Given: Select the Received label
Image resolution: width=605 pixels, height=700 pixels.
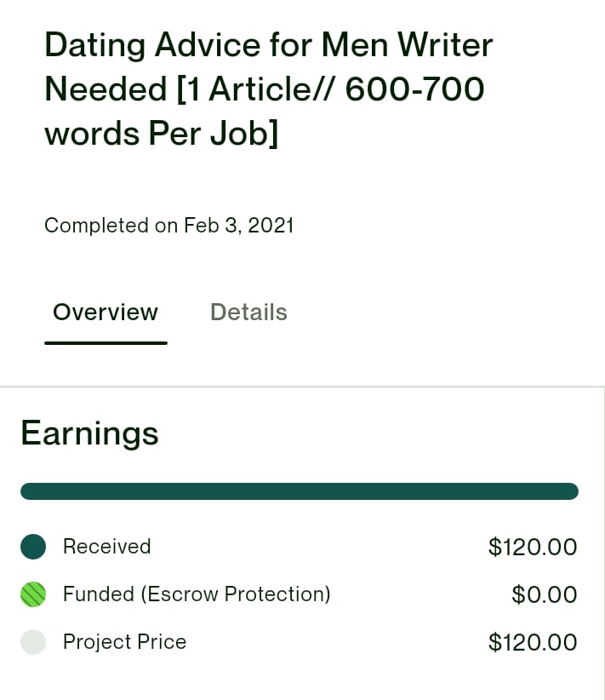Looking at the screenshot, I should [x=107, y=547].
